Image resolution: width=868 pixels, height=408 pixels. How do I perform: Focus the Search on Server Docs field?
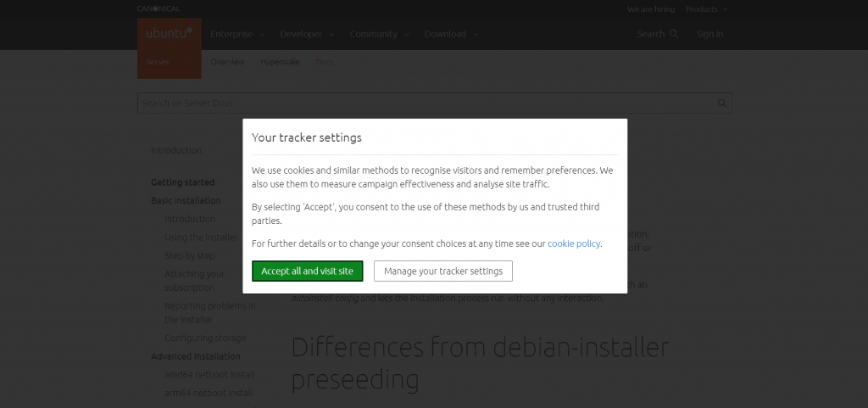point(424,103)
